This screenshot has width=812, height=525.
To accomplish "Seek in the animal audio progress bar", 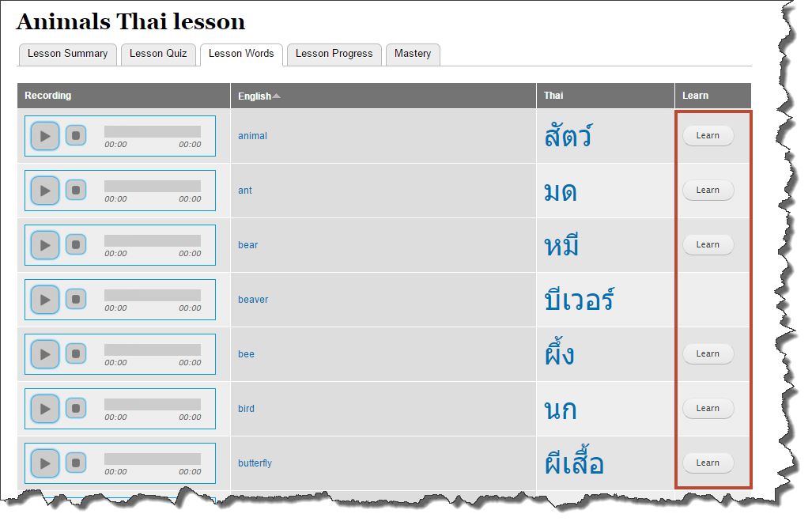I will (x=153, y=131).
